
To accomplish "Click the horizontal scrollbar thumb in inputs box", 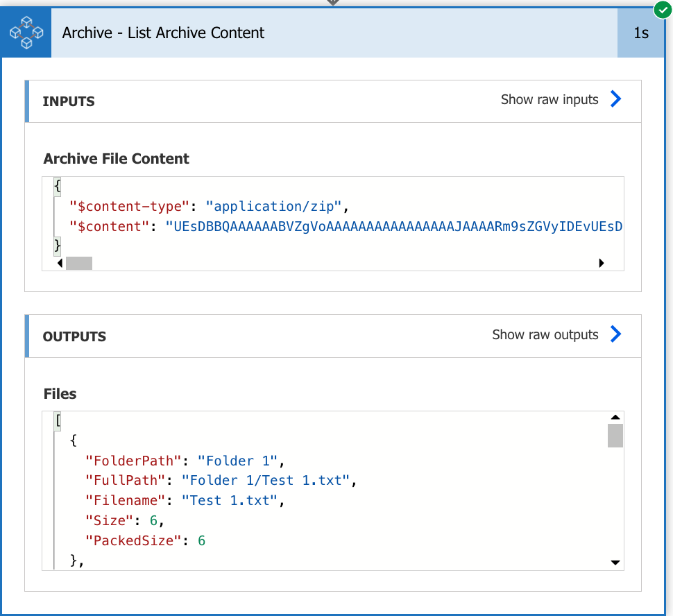I will point(79,263).
